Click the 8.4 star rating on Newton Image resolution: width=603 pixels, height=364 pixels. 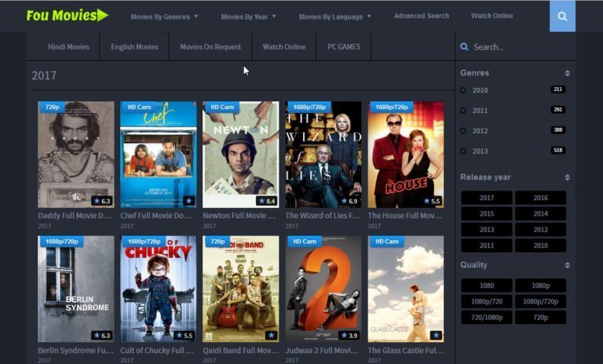[x=266, y=201]
